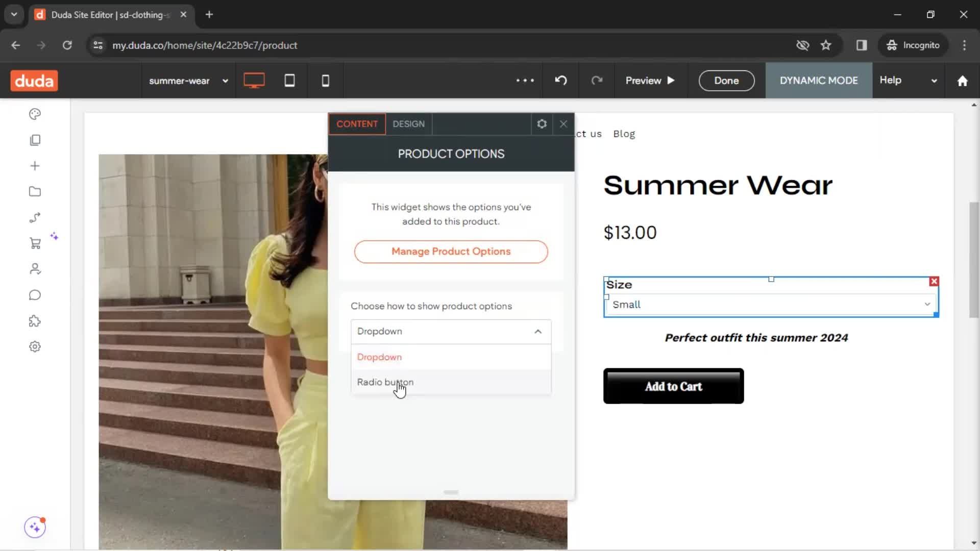Open the Add widgets plus icon
This screenshot has width=980, height=551.
pos(35,166)
